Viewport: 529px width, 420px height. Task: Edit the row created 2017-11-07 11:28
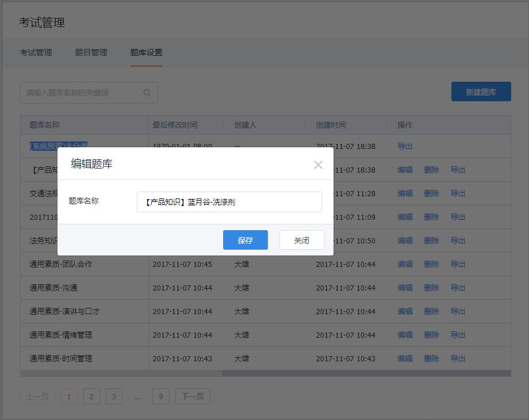[x=405, y=193]
